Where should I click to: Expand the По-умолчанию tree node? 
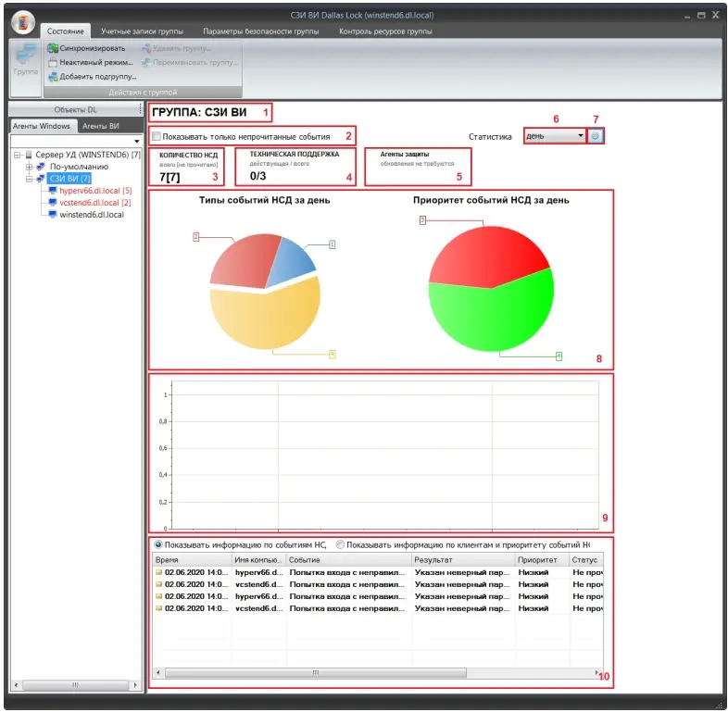tap(30, 167)
